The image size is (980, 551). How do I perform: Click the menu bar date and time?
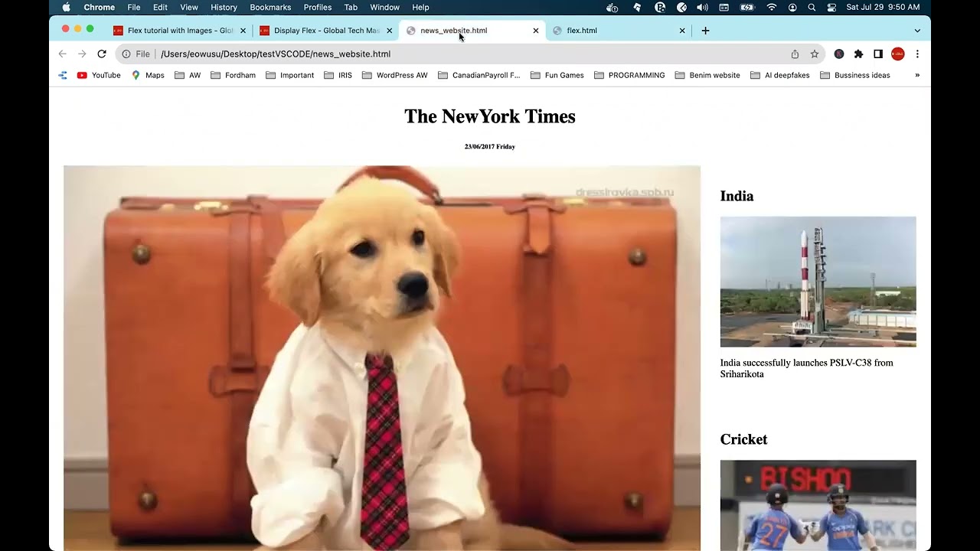tap(883, 8)
